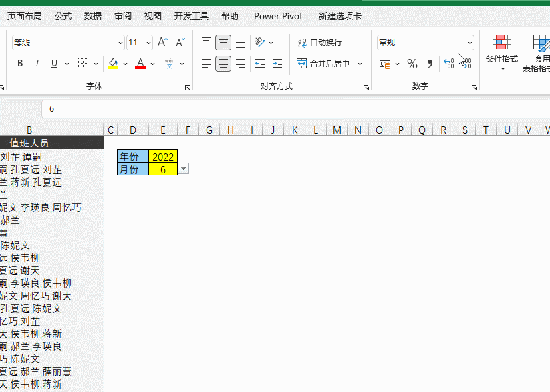Open the Power Pivot tab
This screenshot has width=550, height=392.
point(278,16)
